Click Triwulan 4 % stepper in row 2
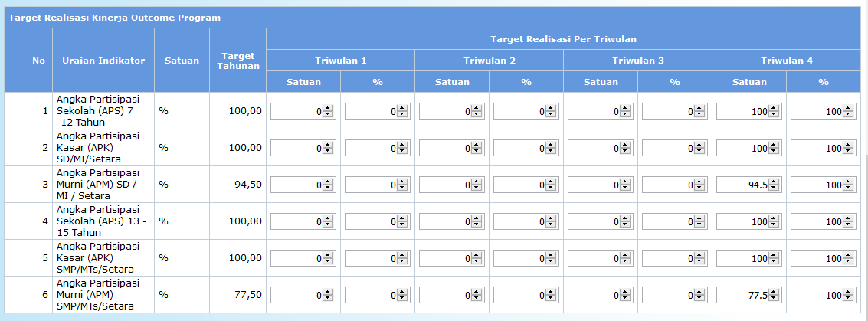This screenshot has height=321, width=868. point(847,149)
